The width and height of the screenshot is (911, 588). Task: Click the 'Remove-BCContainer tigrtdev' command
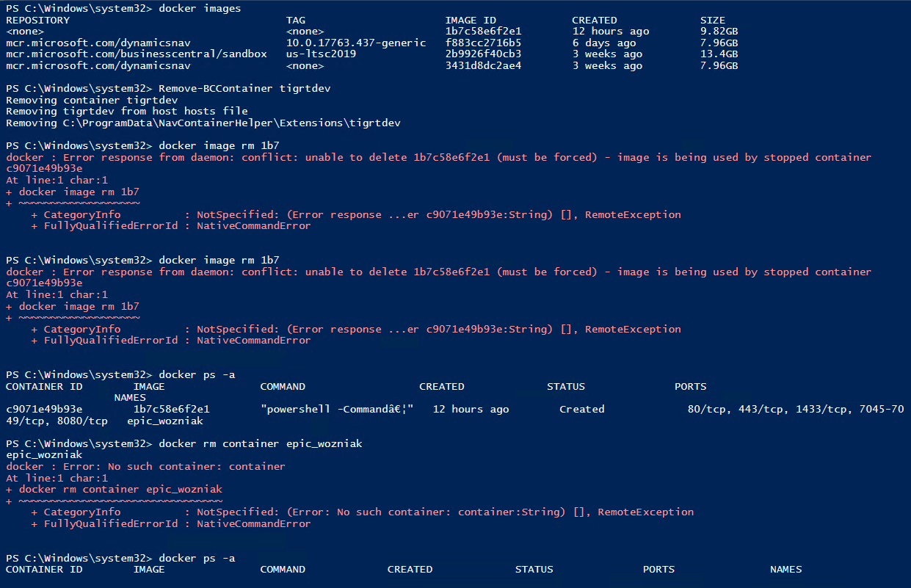[244, 88]
